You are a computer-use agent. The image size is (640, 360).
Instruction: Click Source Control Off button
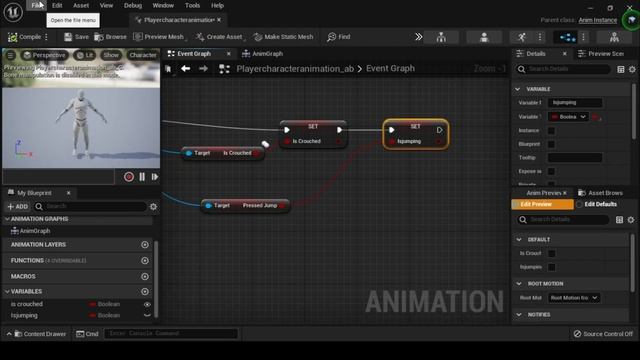click(x=603, y=334)
